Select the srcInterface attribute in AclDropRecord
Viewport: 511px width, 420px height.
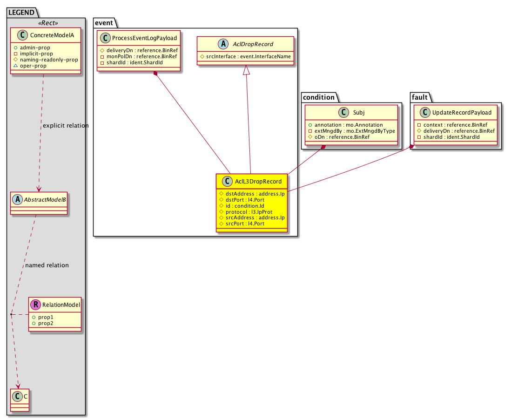245,56
